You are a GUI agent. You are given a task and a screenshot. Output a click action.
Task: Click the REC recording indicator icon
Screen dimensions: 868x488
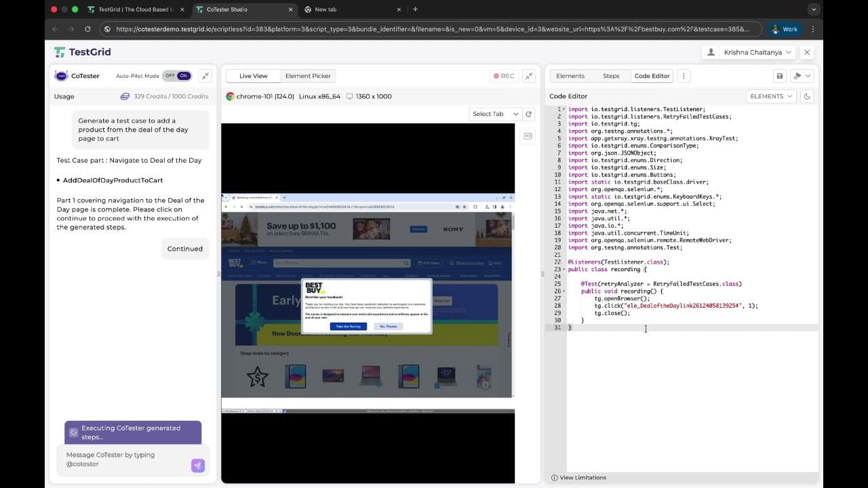(496, 76)
